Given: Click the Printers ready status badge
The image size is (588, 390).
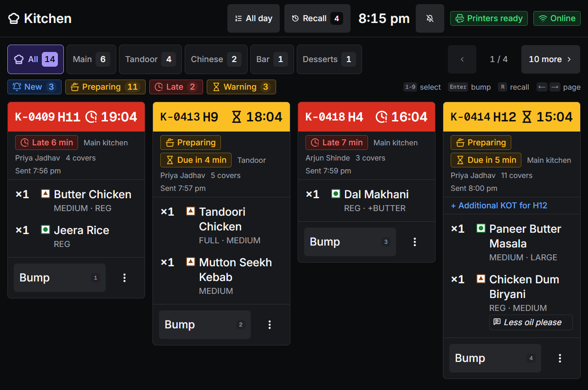Looking at the screenshot, I should (x=489, y=18).
